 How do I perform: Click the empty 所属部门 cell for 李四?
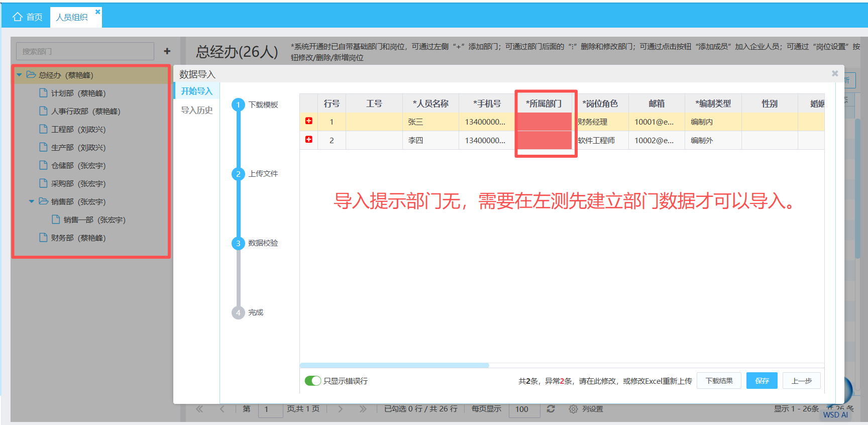(x=545, y=140)
